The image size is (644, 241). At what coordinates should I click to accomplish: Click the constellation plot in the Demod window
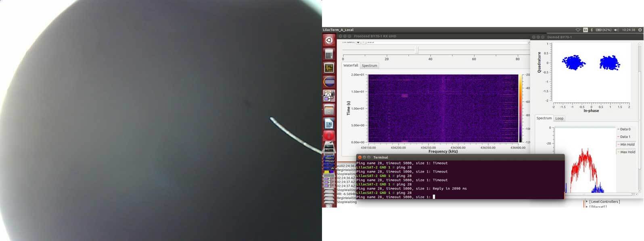tap(591, 72)
